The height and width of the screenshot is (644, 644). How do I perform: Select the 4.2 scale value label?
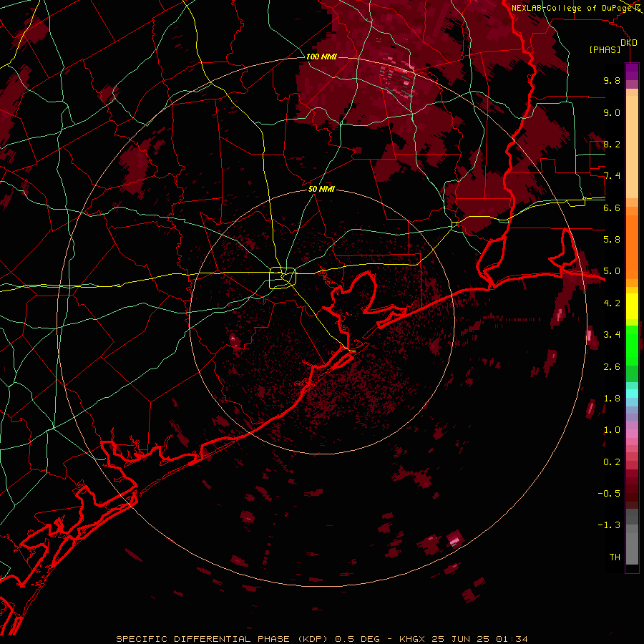(612, 303)
